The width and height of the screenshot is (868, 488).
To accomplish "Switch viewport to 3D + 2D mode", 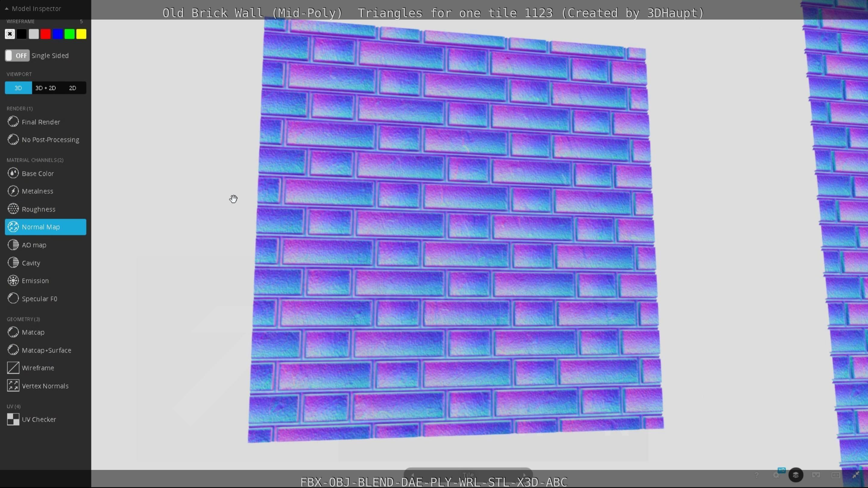I will tap(46, 88).
